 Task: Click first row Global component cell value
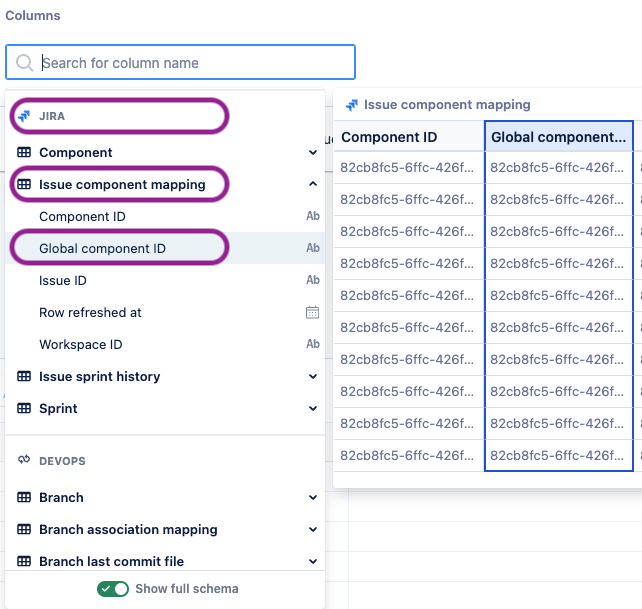click(557, 168)
